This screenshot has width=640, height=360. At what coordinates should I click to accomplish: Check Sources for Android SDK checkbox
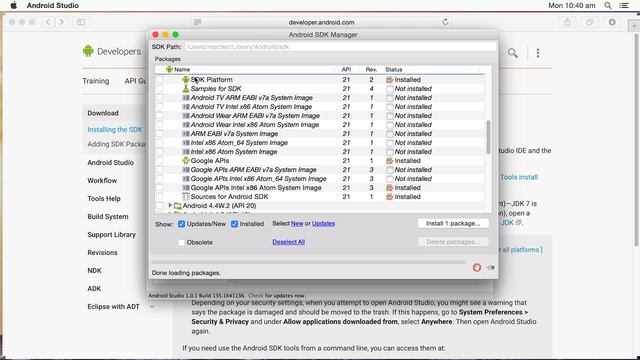point(160,196)
